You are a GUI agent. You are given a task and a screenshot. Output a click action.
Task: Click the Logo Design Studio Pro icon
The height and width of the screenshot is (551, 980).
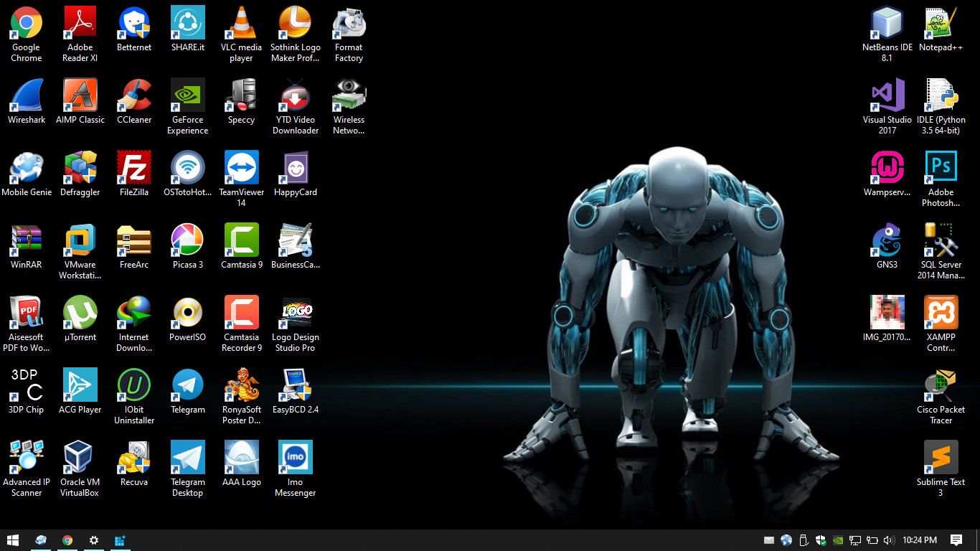[296, 313]
